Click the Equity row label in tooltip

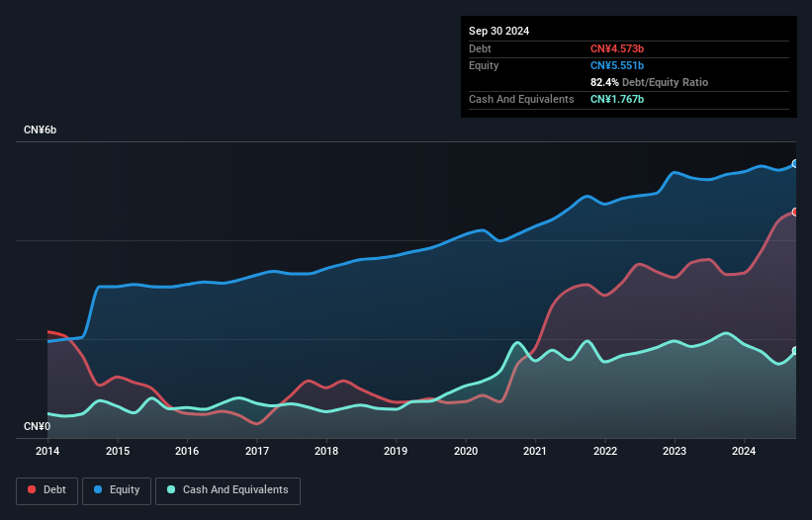click(x=484, y=65)
